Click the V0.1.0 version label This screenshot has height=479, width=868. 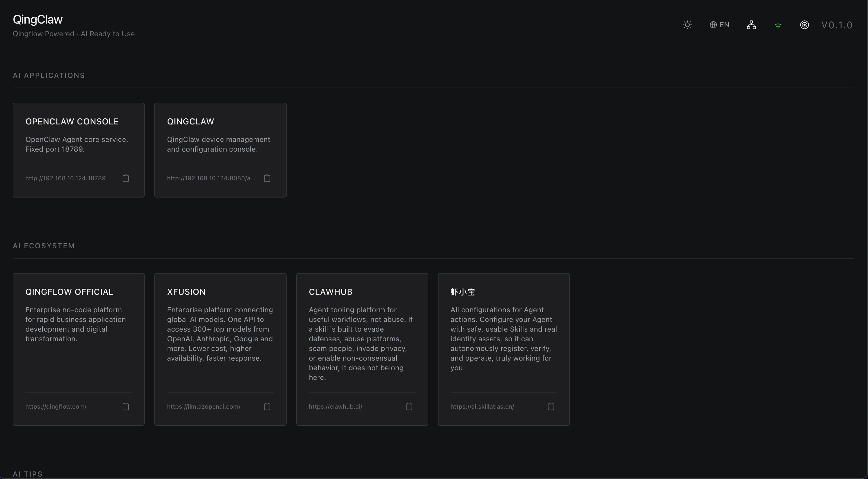(x=837, y=25)
